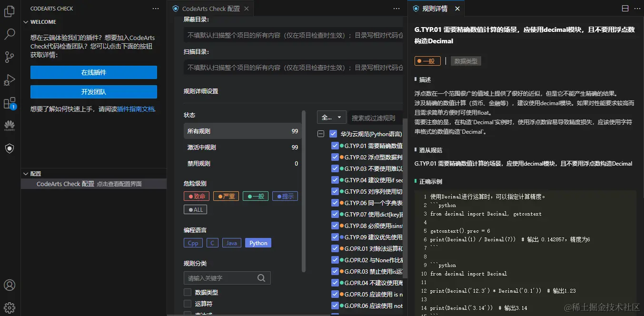The height and width of the screenshot is (316, 644).
Task: Click the 一般 severity badge in rule details
Action: [x=428, y=61]
